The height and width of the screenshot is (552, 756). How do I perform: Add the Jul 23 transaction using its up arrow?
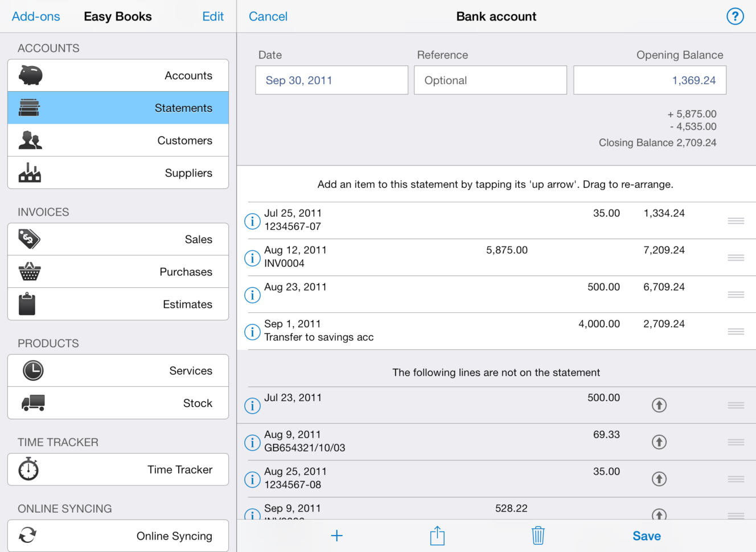tap(659, 405)
